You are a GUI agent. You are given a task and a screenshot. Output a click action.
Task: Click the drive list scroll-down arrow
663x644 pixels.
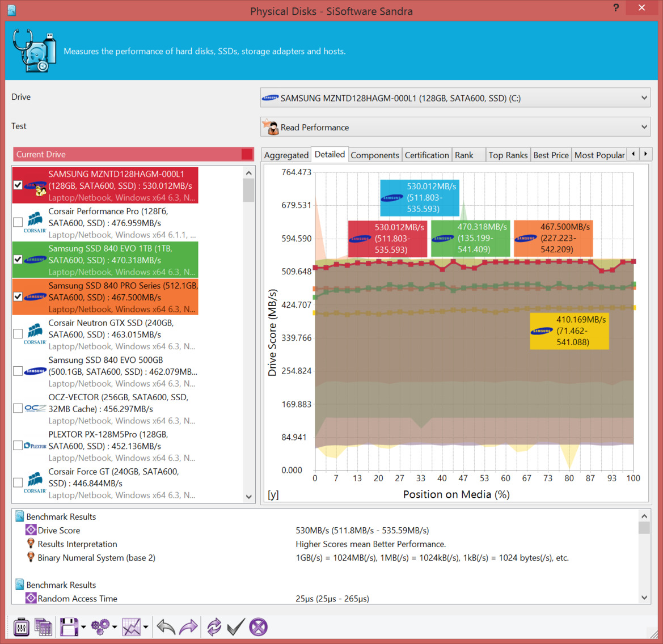(x=248, y=497)
